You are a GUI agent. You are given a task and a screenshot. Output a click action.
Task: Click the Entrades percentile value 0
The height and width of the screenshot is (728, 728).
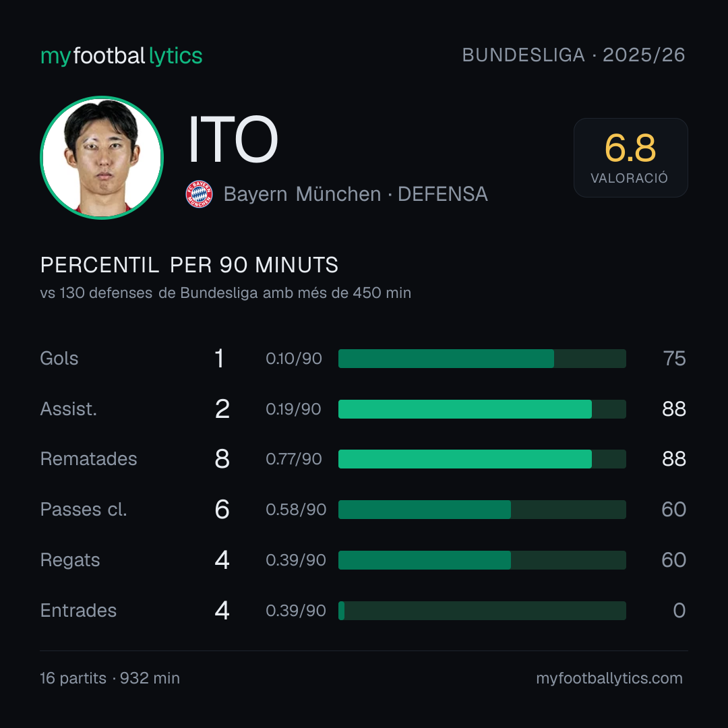679,611
